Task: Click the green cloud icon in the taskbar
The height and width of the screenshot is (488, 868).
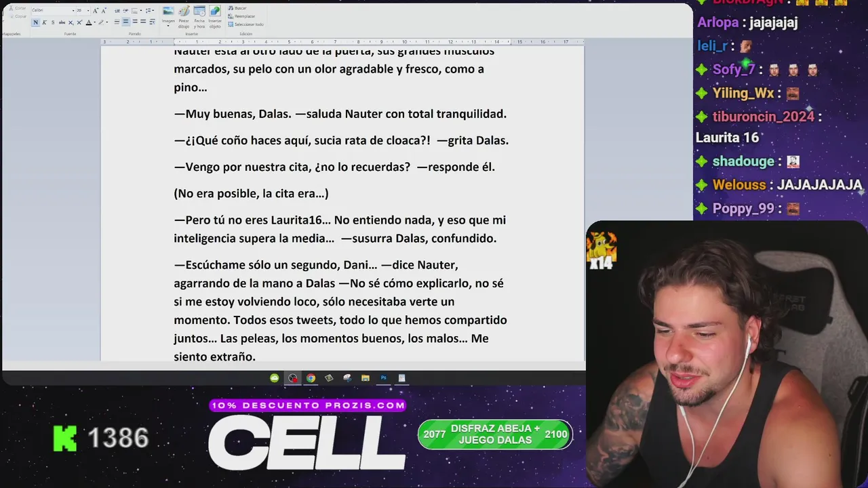Action: pos(275,378)
